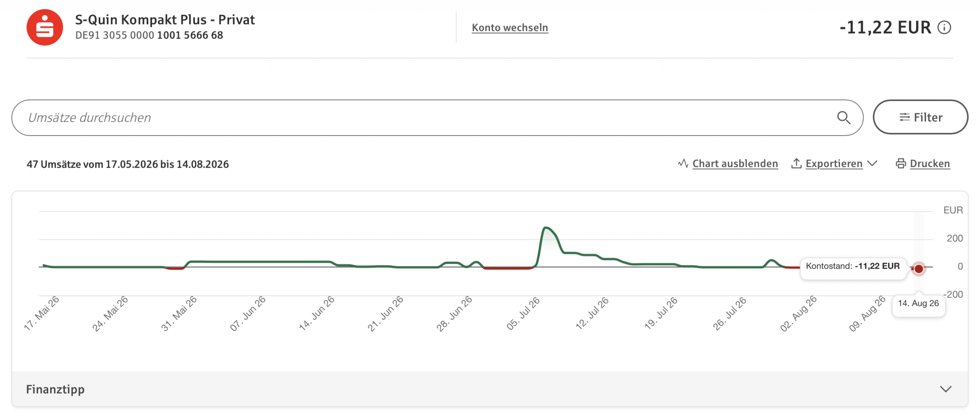Click the red Sparkasse logo icon
The height and width of the screenshot is (420, 980).
point(45,28)
